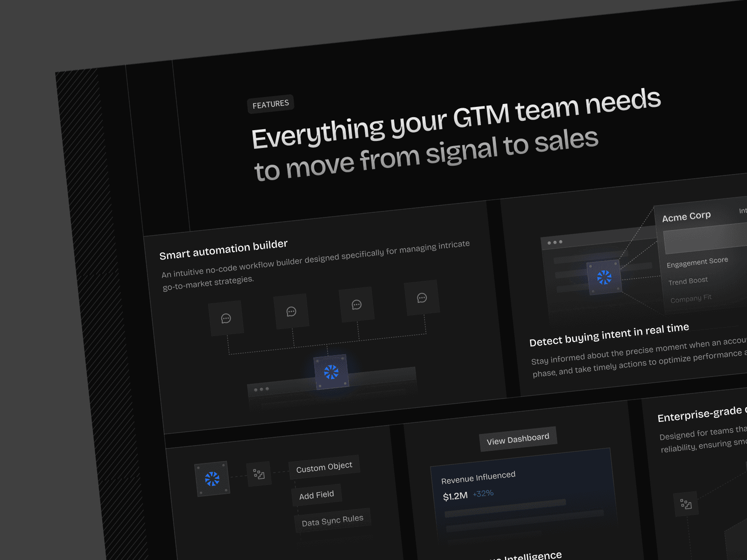
Task: Click the window dots in the buying intent mockup
Action: tap(555, 242)
